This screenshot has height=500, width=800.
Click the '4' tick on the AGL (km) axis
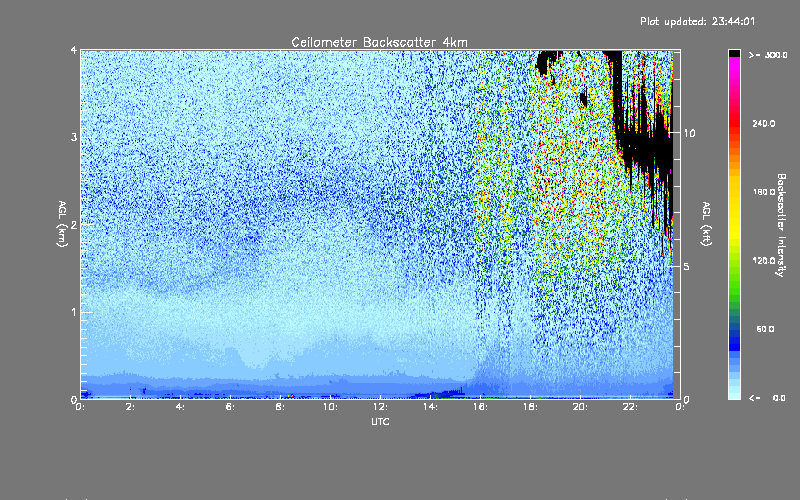[74, 50]
